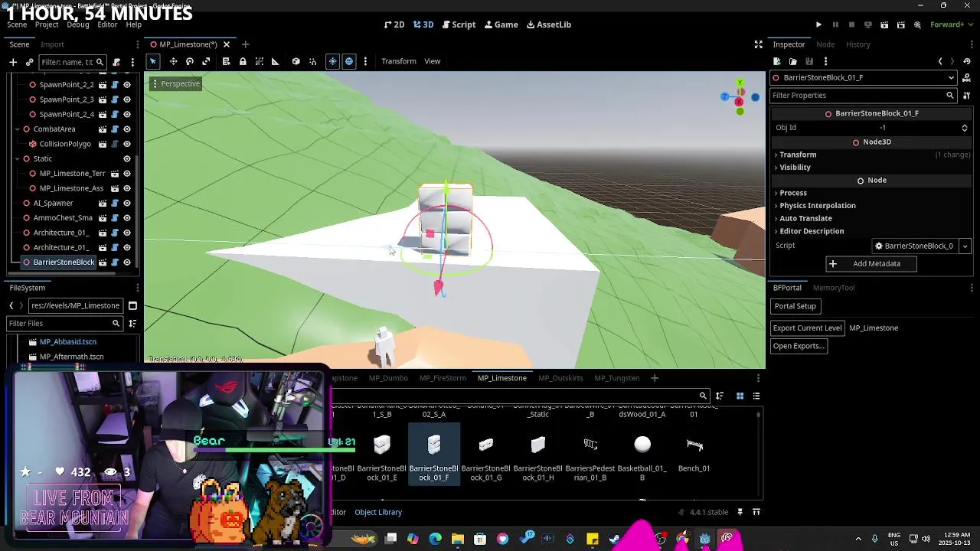Image resolution: width=980 pixels, height=551 pixels.
Task: Toggle visibility of BarrierStoneBlock node
Action: click(127, 262)
